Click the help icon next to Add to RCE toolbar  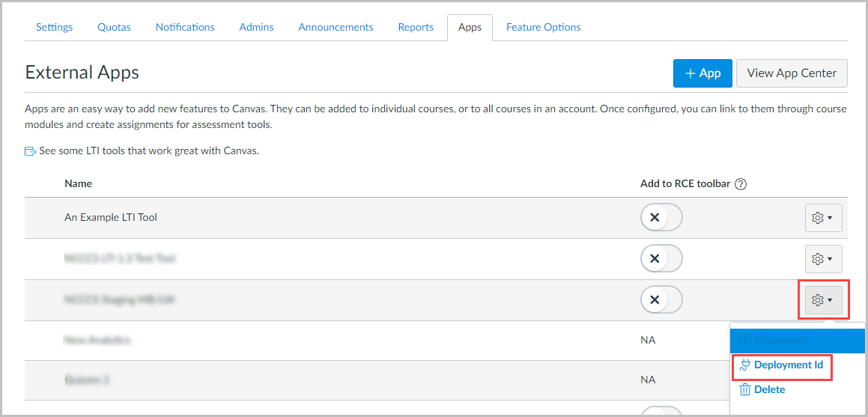pos(741,184)
